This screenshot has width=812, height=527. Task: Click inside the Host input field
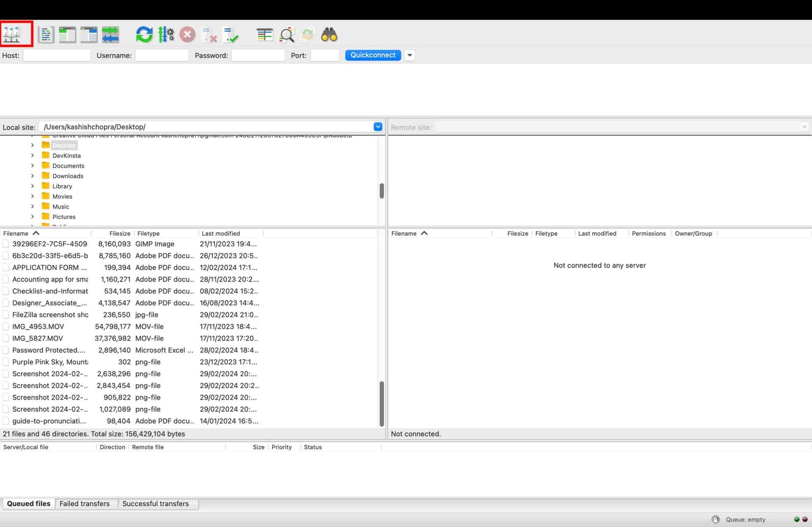[x=56, y=55]
